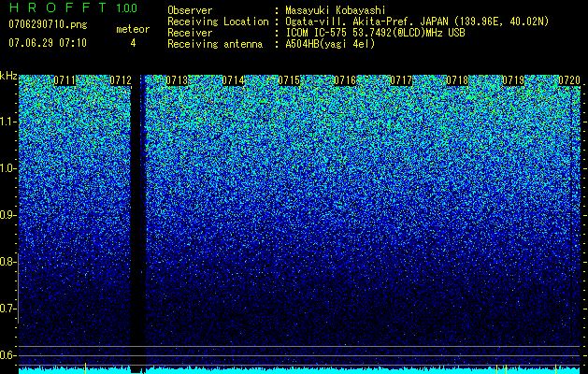Select the Ogata-vill. Akita-Pref. JAPAN location text
The width and height of the screenshot is (588, 374).
417,22
